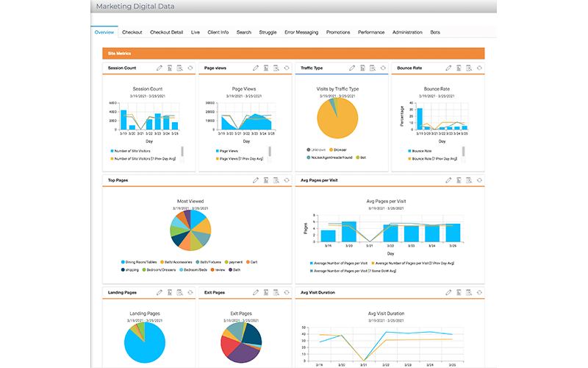Click the magnifier document icon on Avg Visit Duration panel
588x368 pixels.
(468, 292)
